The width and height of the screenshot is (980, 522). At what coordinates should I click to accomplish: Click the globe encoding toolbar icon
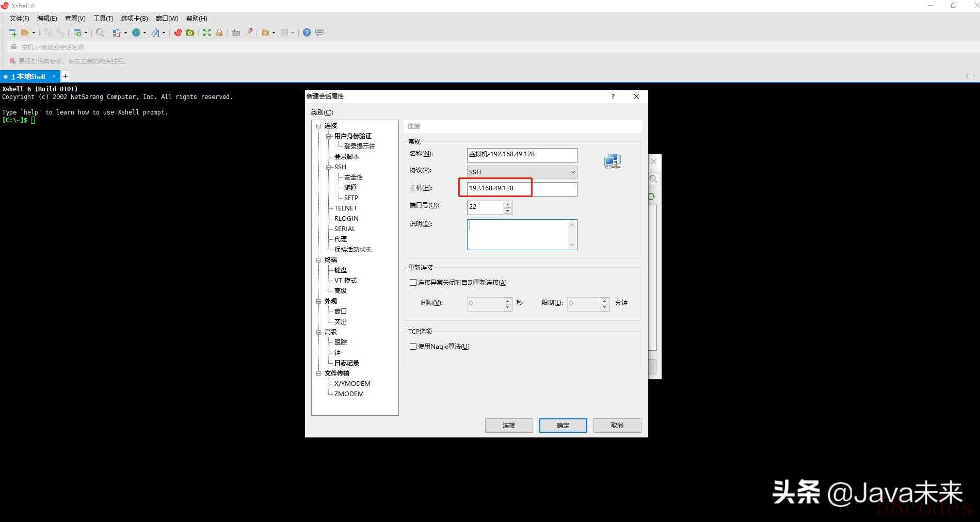(136, 32)
